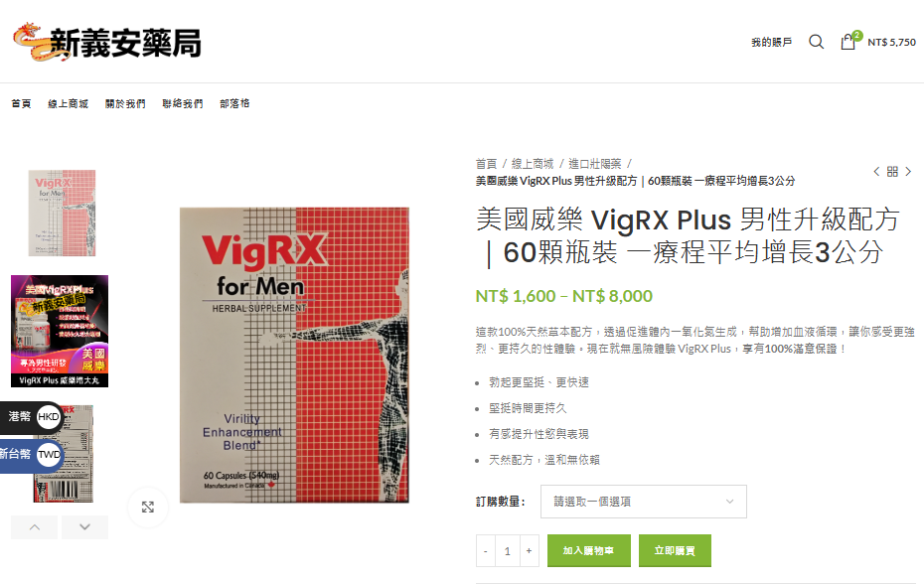Go to previous product arrow

click(876, 172)
